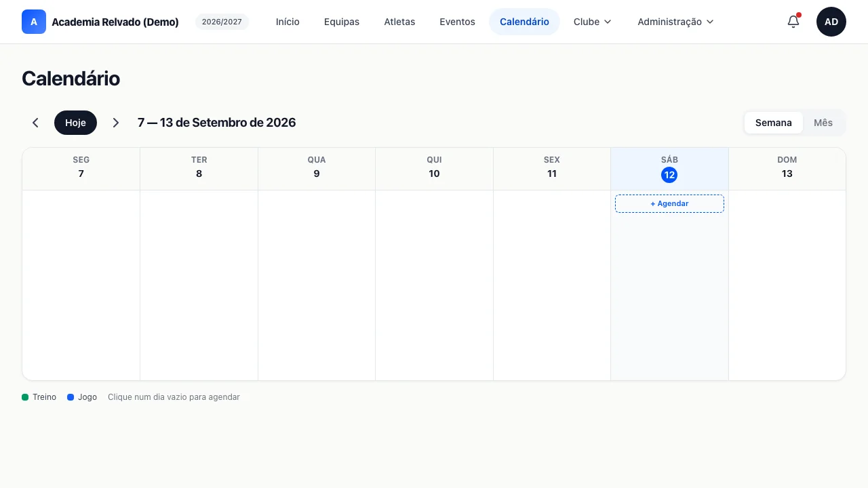The image size is (868, 488).
Task: Click the Calendário page heading
Action: pos(71,79)
